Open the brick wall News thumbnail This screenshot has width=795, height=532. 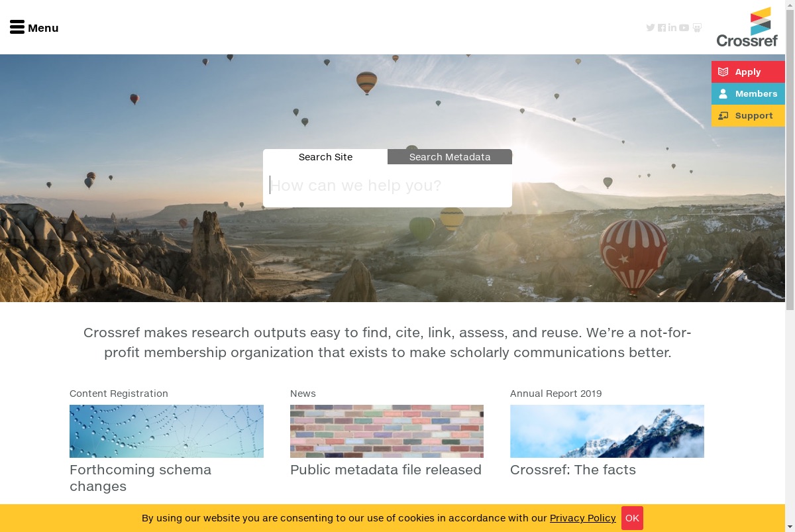(x=387, y=431)
